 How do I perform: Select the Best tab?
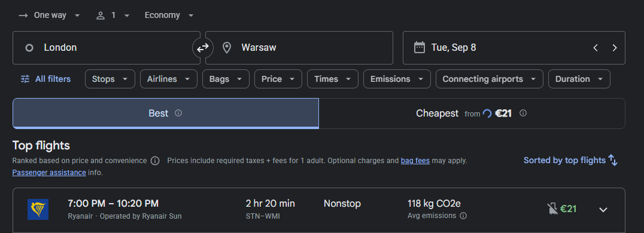[x=166, y=114]
